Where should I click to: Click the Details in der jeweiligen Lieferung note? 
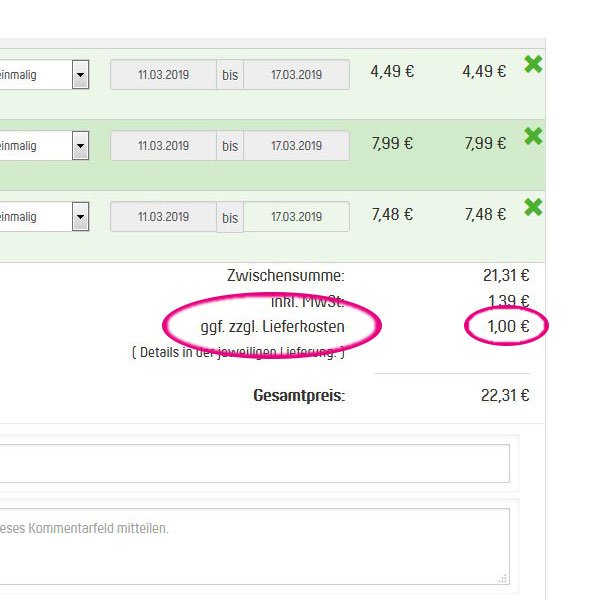(238, 352)
